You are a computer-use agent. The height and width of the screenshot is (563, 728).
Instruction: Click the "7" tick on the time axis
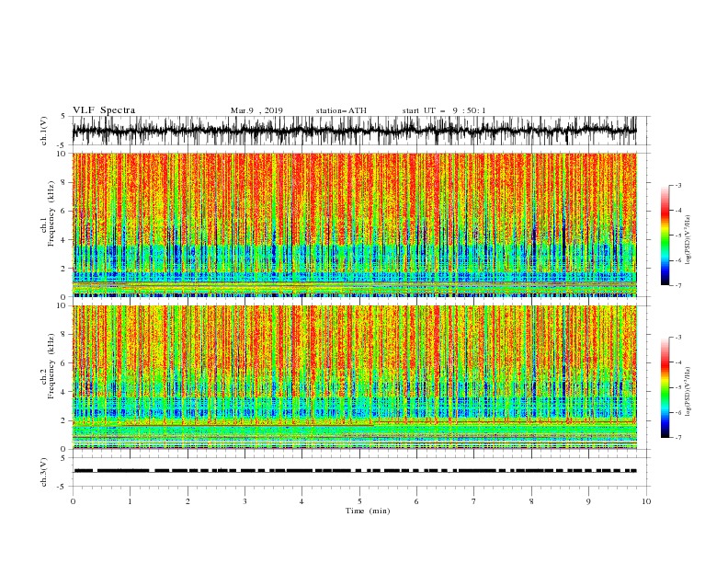474,501
